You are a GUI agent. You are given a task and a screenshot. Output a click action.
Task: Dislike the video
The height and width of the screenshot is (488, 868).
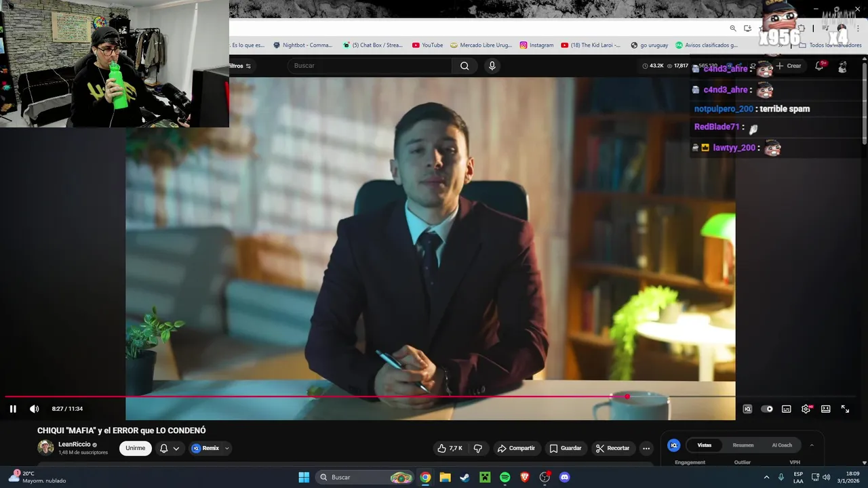478,448
